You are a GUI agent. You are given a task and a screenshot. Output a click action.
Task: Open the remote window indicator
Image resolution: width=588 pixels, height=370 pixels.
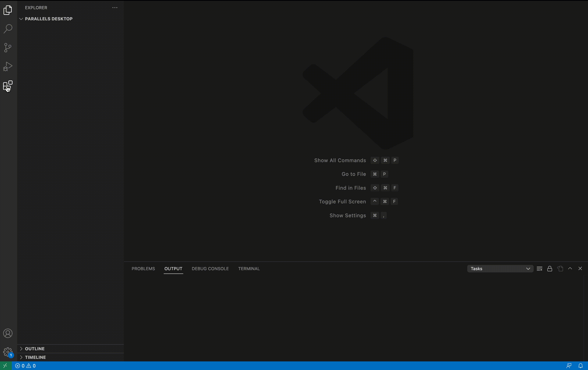pos(5,366)
